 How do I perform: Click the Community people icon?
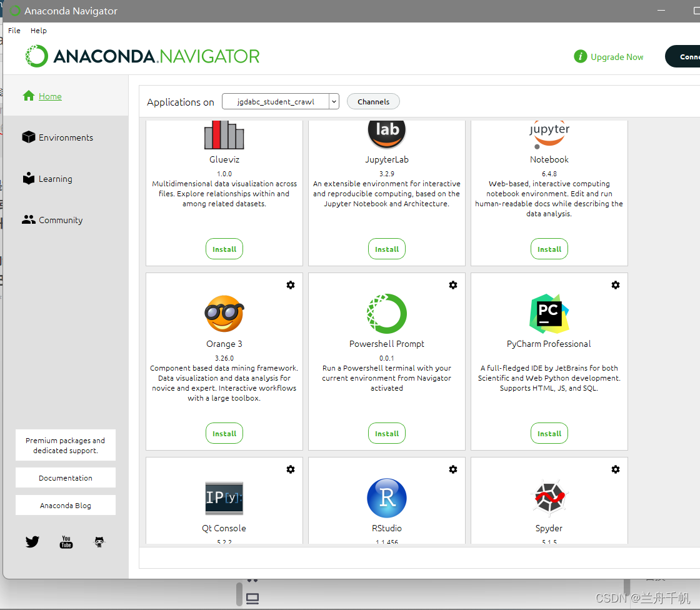[29, 219]
